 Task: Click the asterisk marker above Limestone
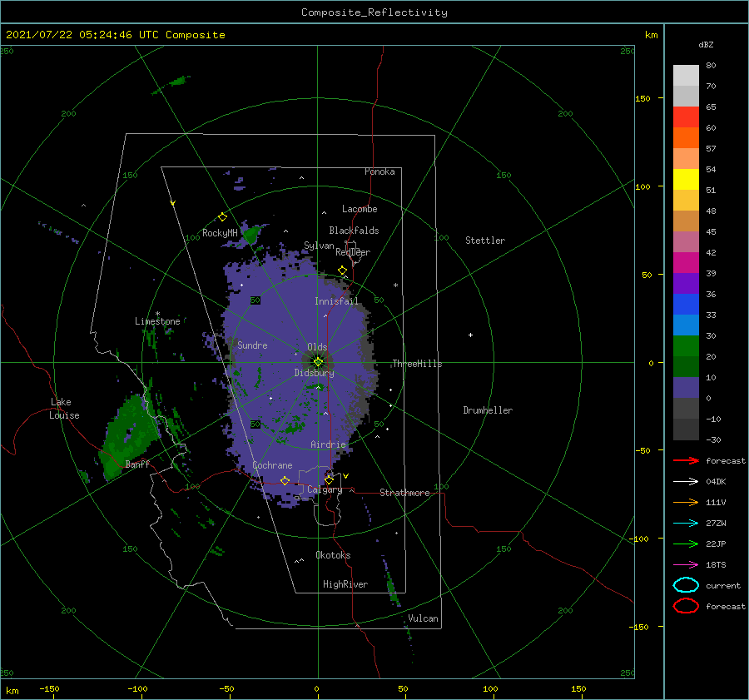click(157, 314)
